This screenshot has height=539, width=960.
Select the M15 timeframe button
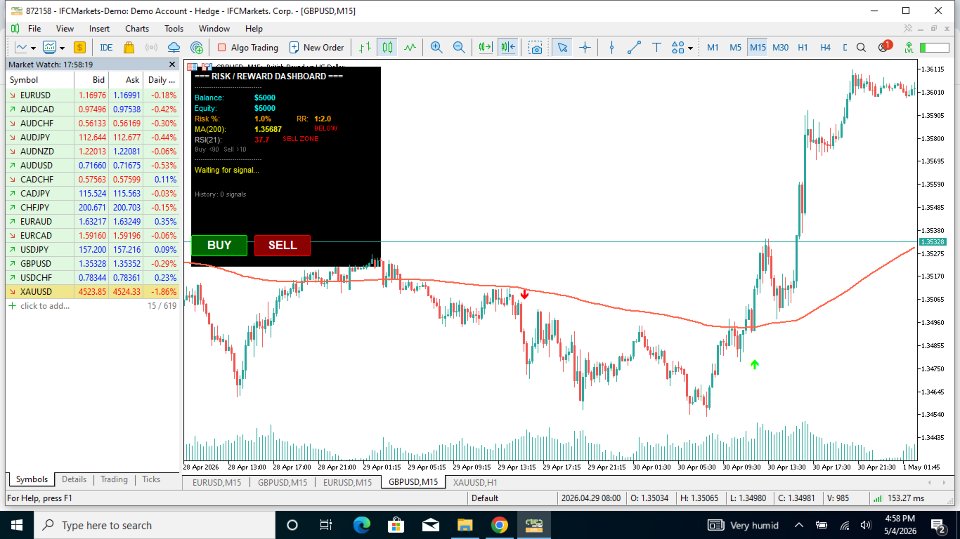click(758, 47)
